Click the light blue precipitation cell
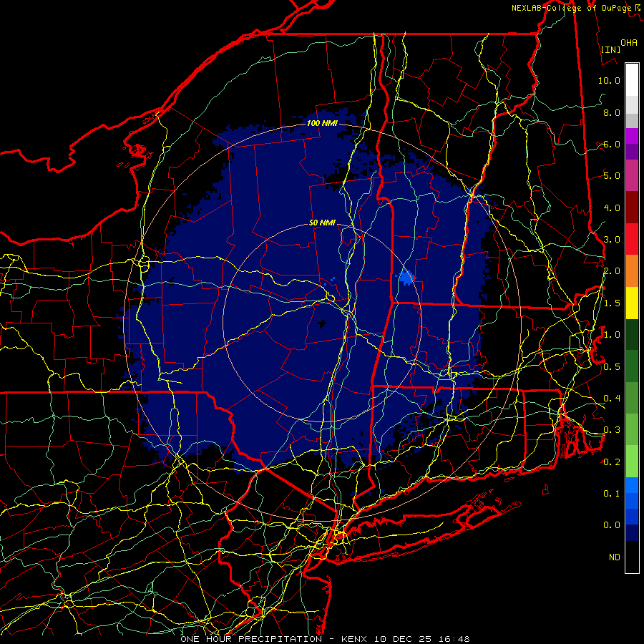This screenshot has height=644, width=644. point(406,278)
